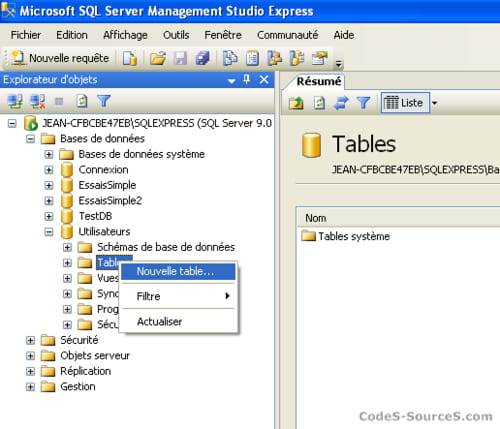Select Schémas de base de données item

coord(166,247)
